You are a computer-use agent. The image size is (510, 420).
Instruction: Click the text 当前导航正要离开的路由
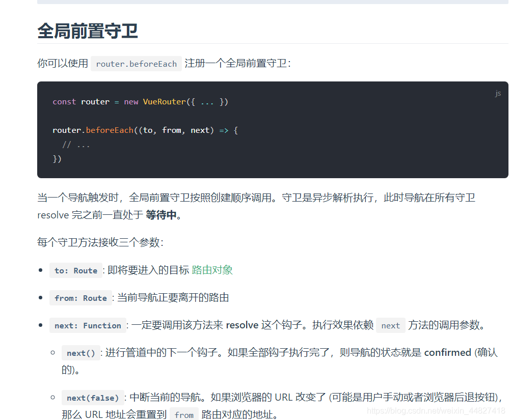tap(173, 297)
